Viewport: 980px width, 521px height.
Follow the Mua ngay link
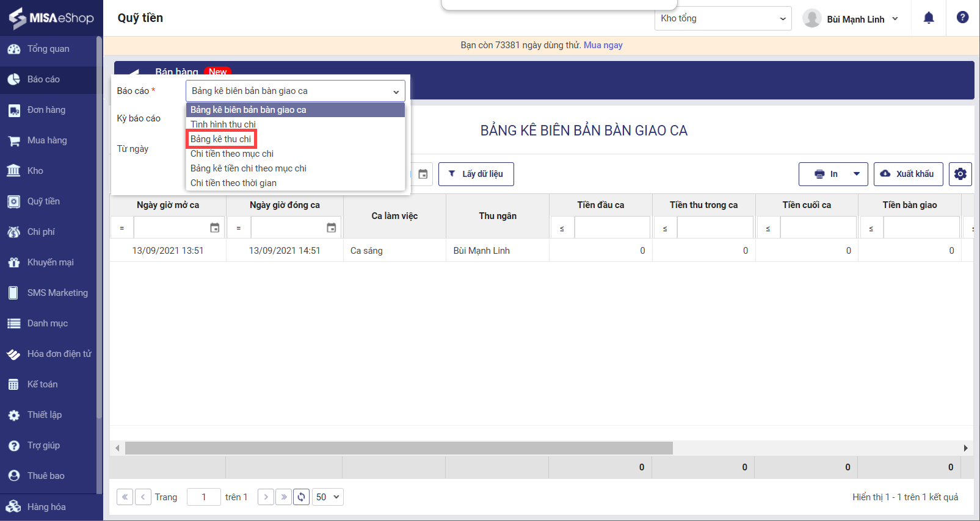pos(603,45)
